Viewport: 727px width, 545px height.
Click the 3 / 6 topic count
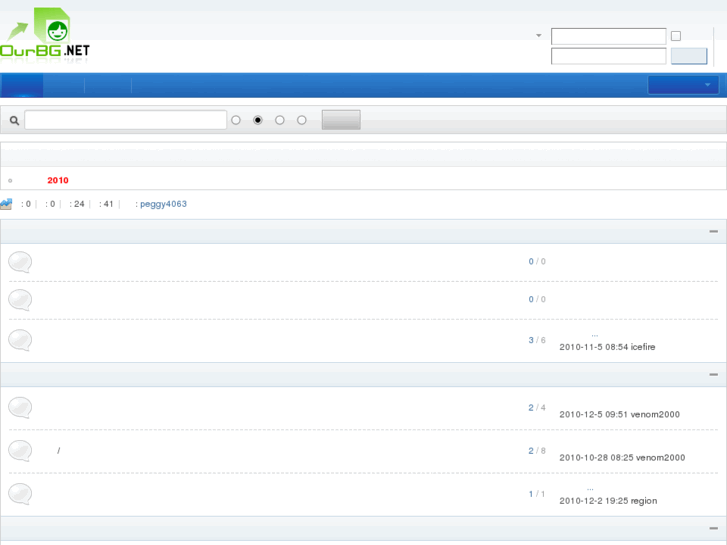[537, 340]
